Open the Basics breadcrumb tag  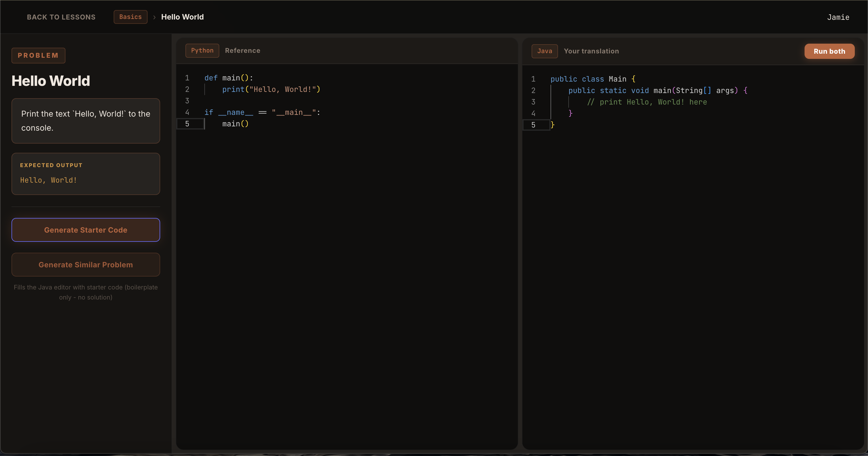coord(130,17)
